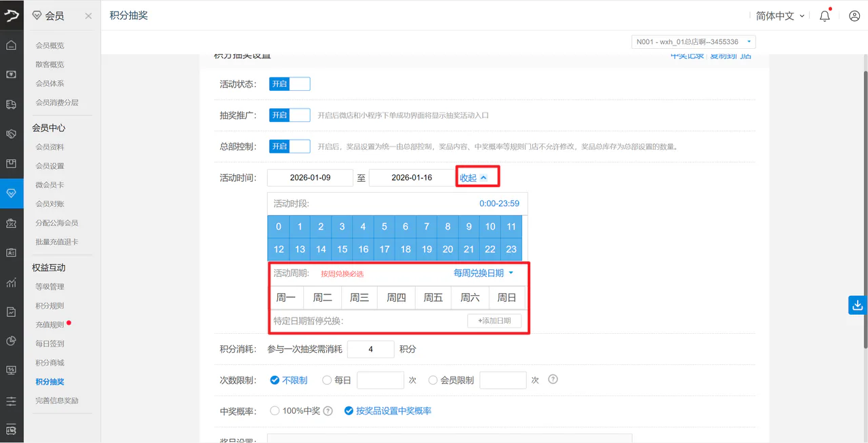The height and width of the screenshot is (443, 868).
Task: Toggle the 抽奖推广 switch
Action: tap(290, 115)
